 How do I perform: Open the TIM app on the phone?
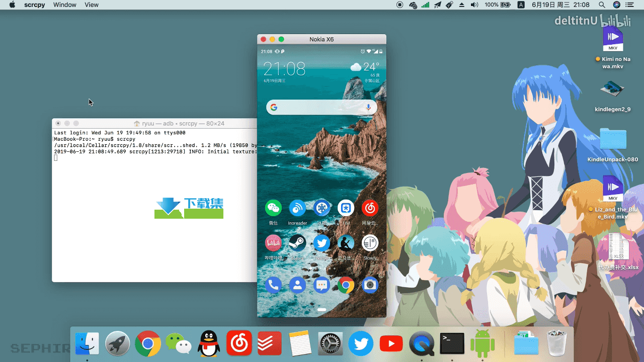tap(346, 208)
